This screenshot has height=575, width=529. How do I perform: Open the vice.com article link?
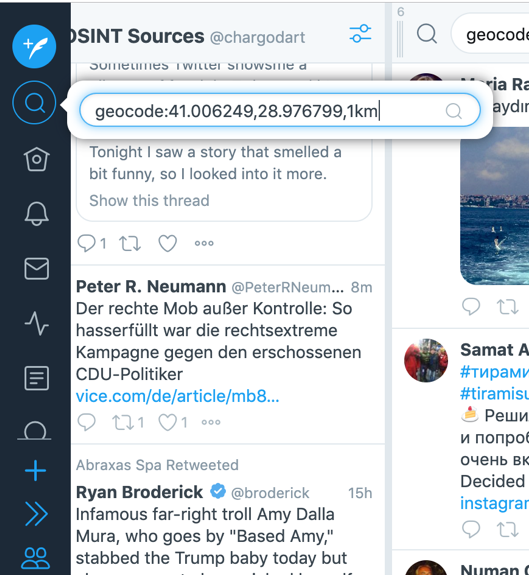[x=177, y=396]
